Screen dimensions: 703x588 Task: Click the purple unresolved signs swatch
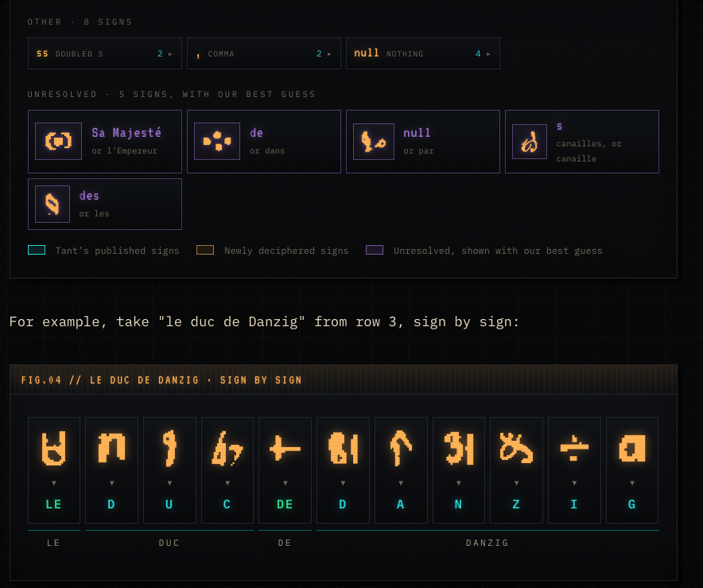[375, 251]
